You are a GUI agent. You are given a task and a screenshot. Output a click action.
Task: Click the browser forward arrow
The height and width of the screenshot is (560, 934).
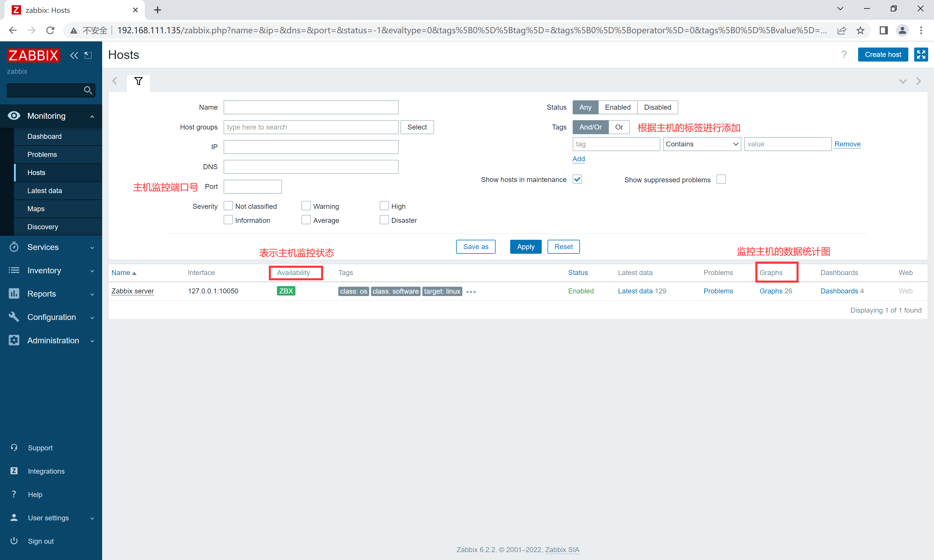[x=31, y=30]
